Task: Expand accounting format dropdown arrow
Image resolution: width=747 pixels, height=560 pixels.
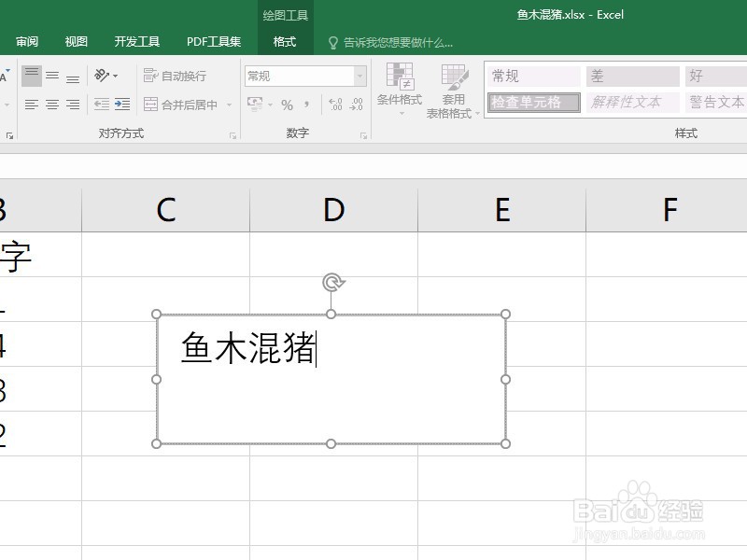Action: 270,105
